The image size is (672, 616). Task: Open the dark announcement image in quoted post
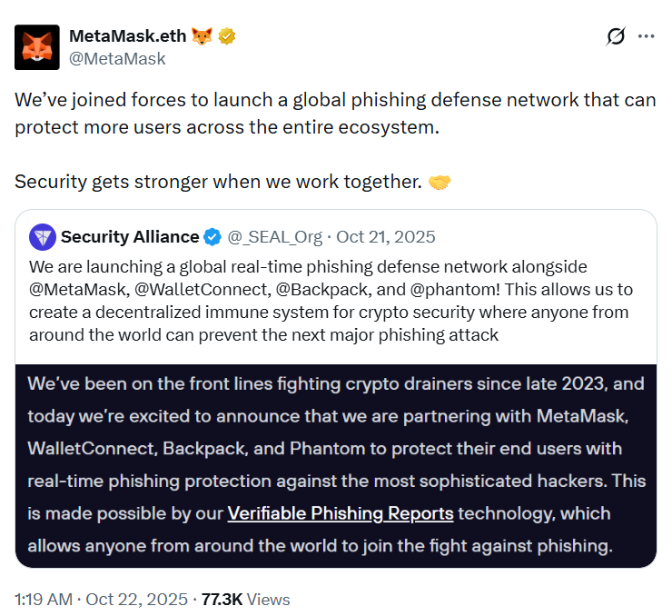pos(336,463)
